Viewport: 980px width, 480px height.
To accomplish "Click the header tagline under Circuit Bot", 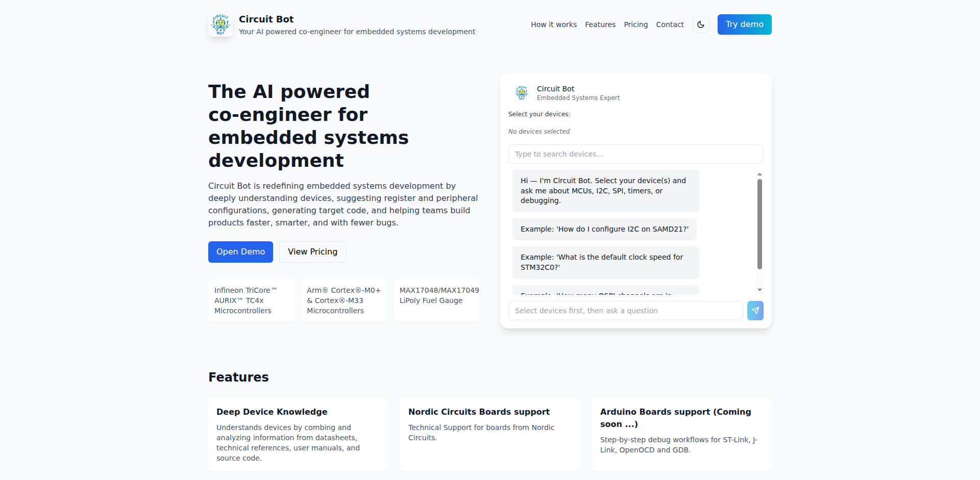I will 357,32.
